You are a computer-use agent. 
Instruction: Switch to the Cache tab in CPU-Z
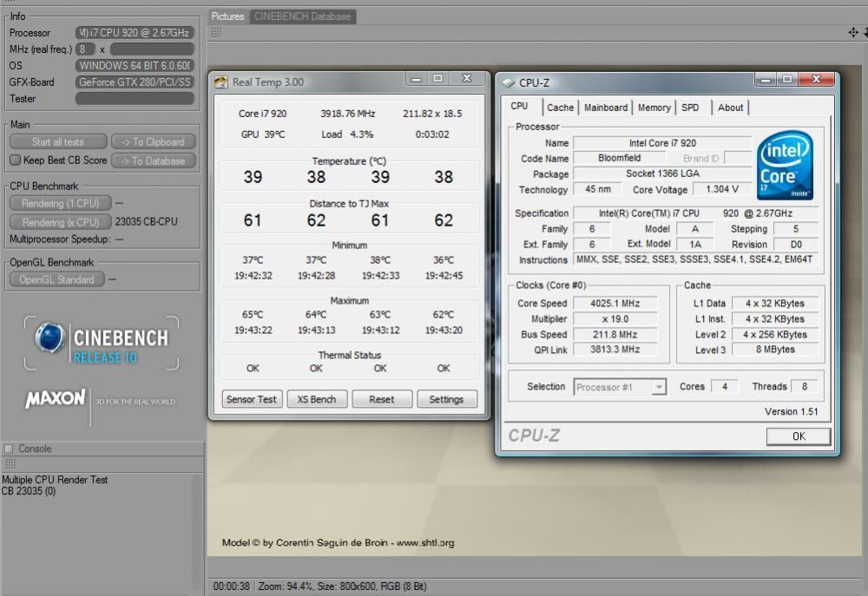(x=560, y=108)
